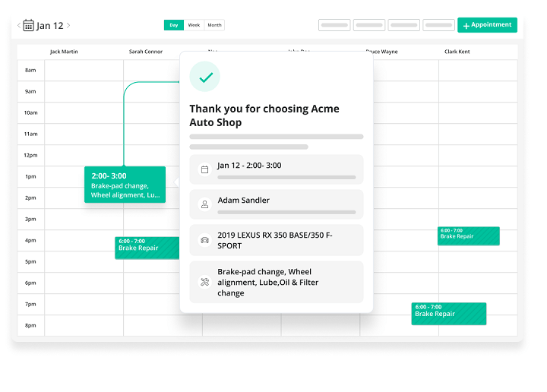Click the car icon beside Lexus RX 350
Screen dimensions: 547x392
204,240
